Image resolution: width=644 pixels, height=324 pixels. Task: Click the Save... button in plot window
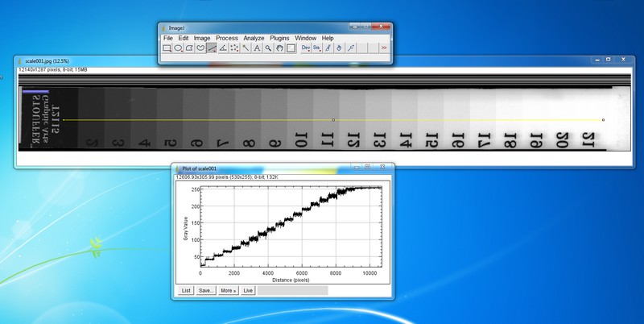(x=206, y=290)
